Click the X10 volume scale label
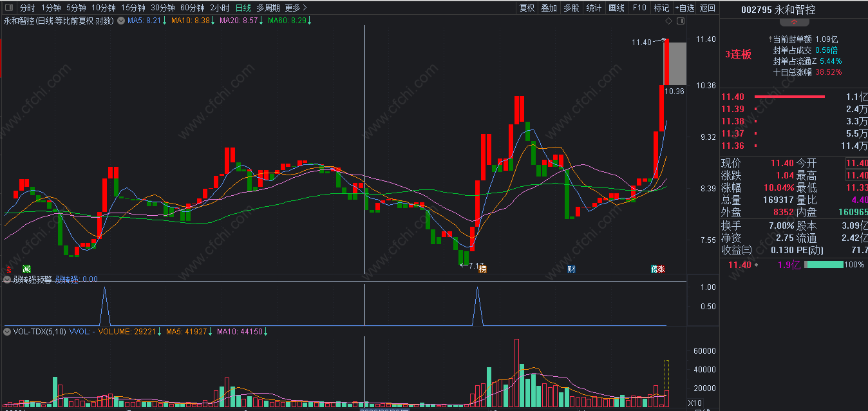Screen dimensions: 868x411 click(695, 403)
